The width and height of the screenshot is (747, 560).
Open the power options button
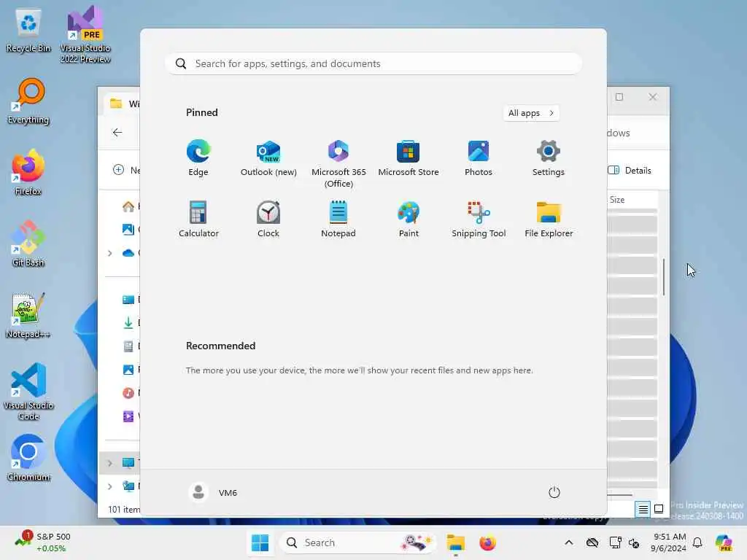[x=554, y=492]
